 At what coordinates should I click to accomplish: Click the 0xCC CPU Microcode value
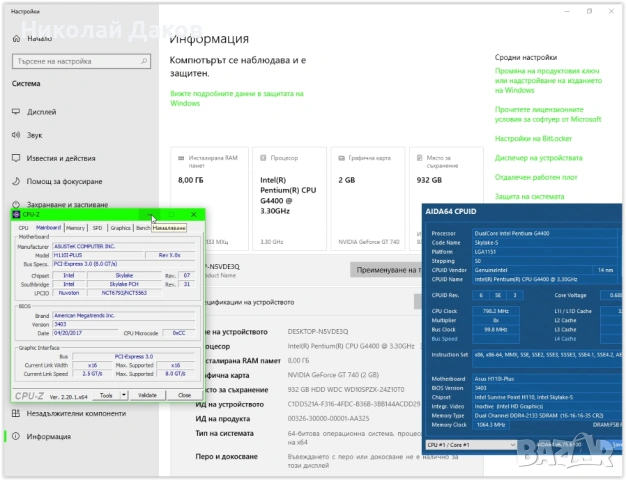point(179,333)
